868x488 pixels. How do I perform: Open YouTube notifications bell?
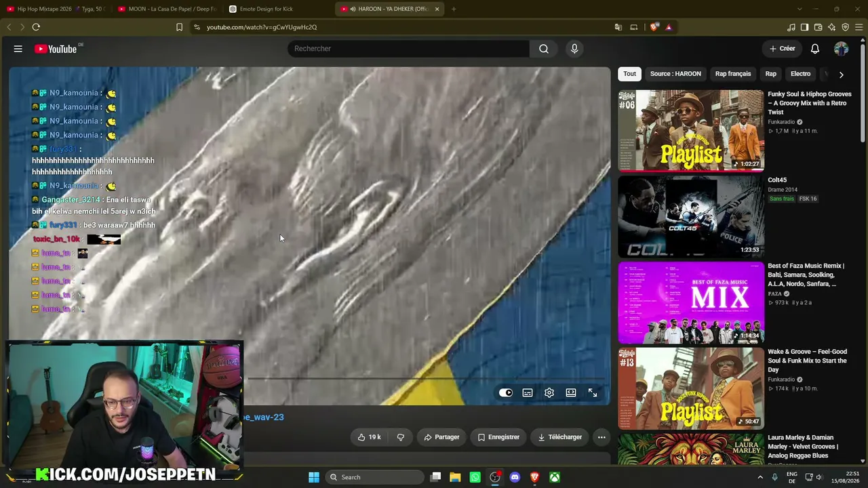coord(815,49)
